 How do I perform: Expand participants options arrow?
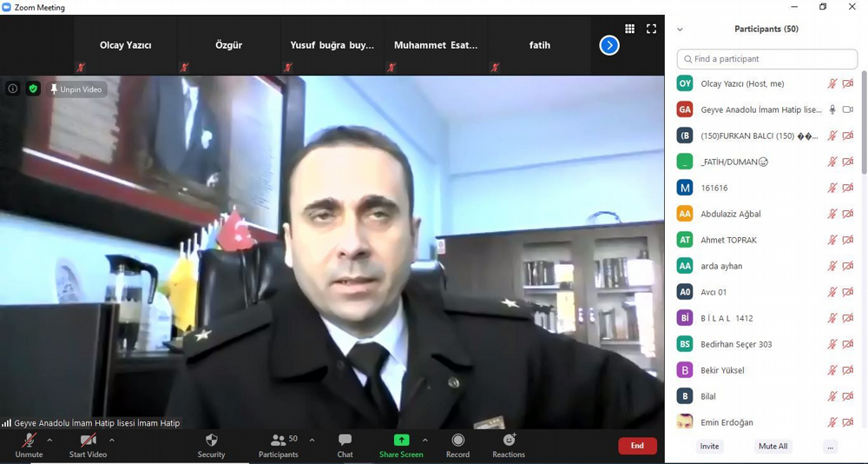pos(312,441)
